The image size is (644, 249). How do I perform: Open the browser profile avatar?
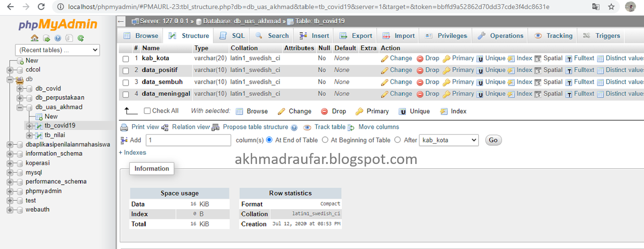pos(630,6)
